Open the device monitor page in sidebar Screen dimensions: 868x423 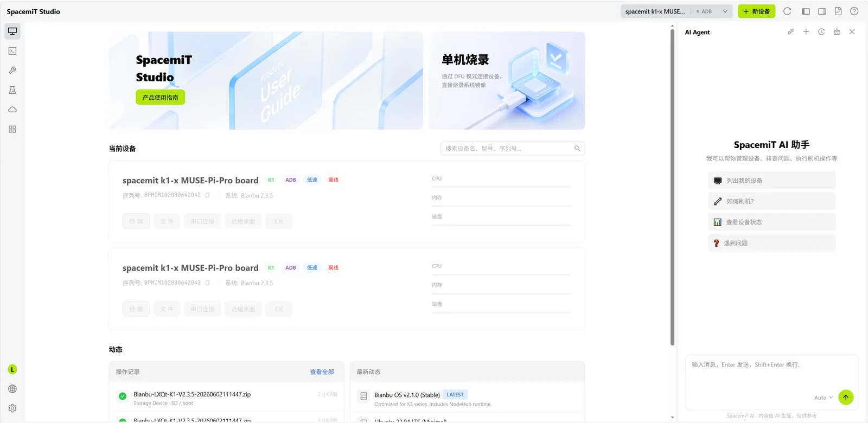tap(12, 31)
